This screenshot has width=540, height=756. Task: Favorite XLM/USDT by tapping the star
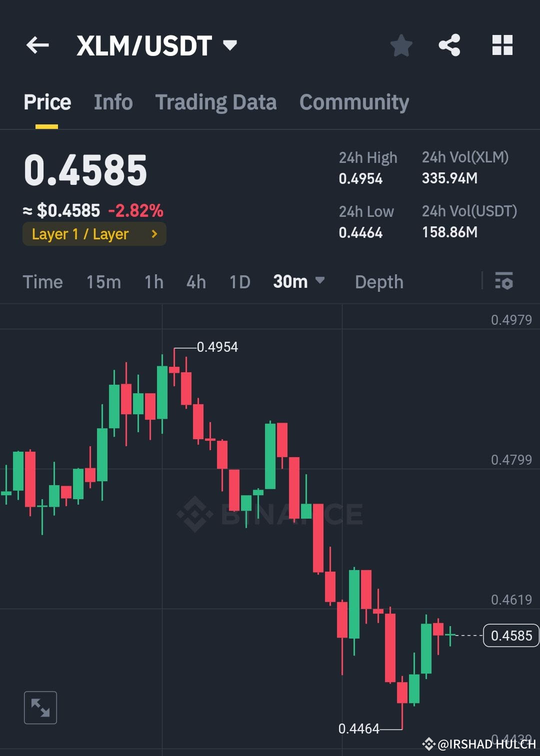tap(401, 45)
